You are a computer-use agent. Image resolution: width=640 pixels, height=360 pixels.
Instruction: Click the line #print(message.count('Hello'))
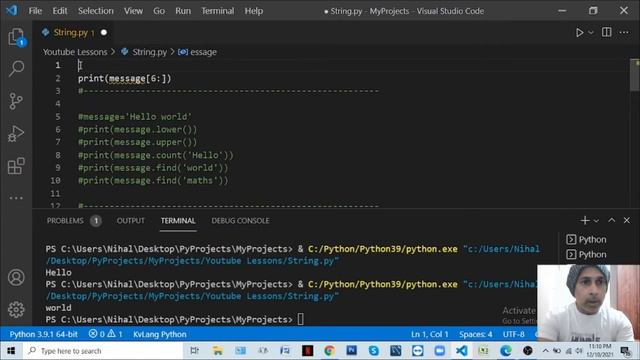[x=156, y=155]
